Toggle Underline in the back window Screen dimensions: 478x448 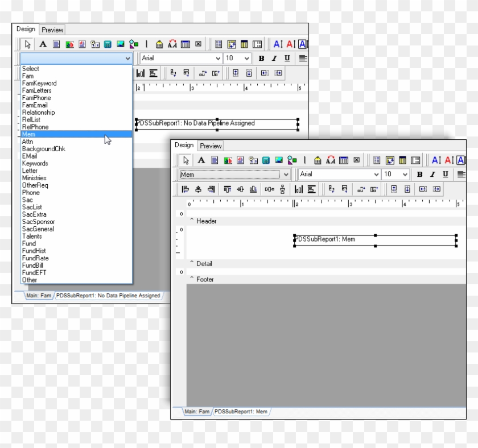[x=287, y=58]
